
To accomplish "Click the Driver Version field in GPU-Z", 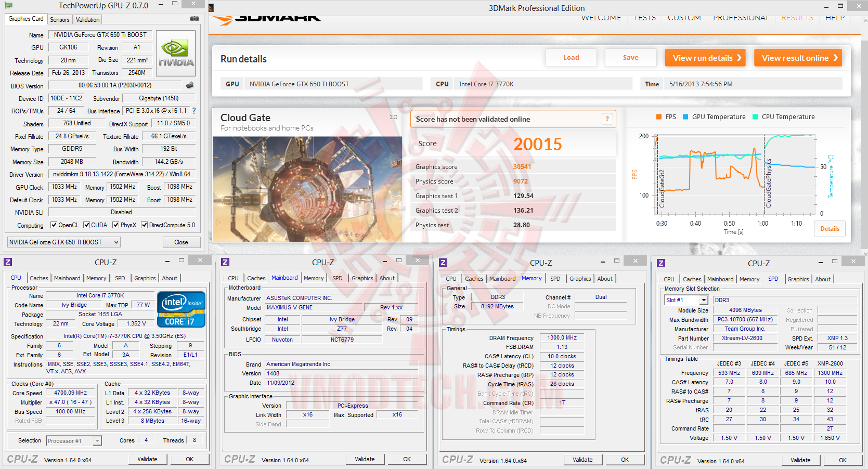I will (122, 174).
